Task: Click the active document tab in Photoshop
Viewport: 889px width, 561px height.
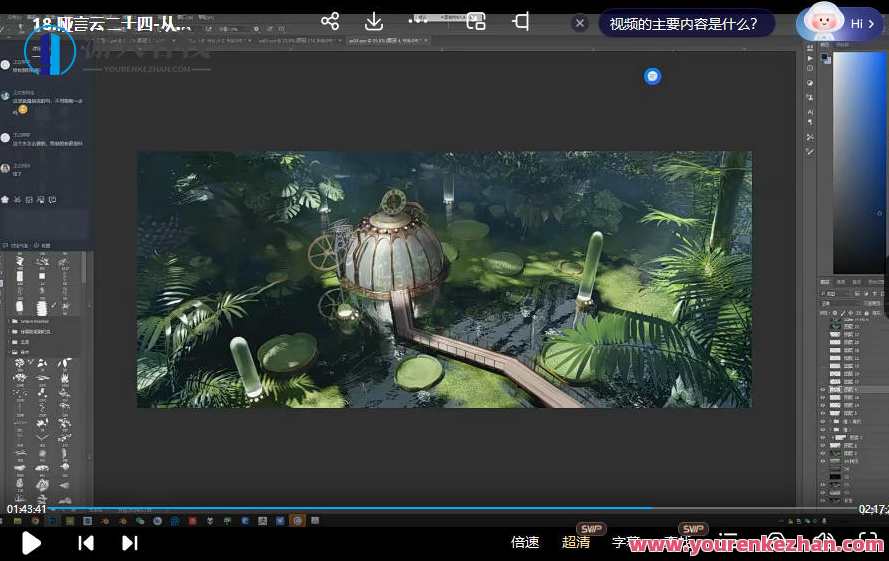Action: 386,40
